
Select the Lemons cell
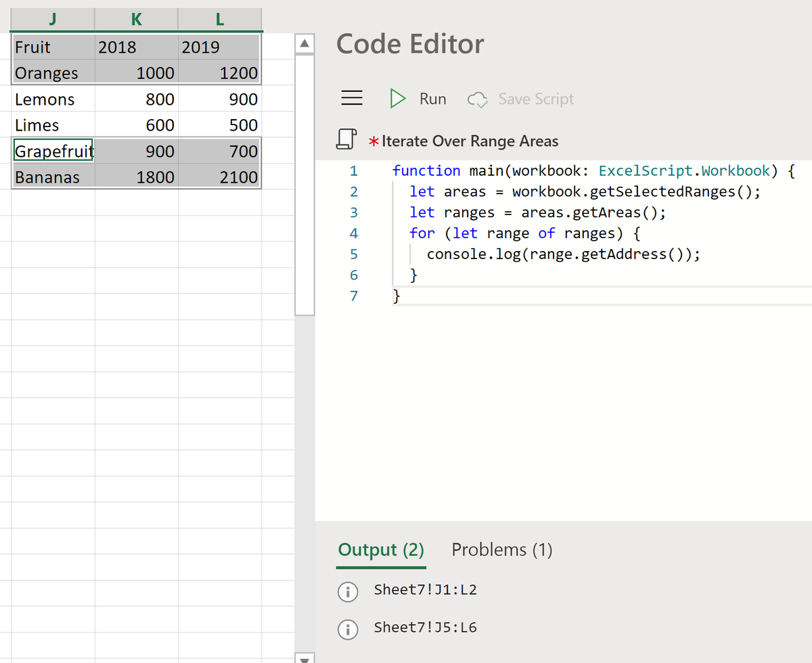(x=53, y=99)
